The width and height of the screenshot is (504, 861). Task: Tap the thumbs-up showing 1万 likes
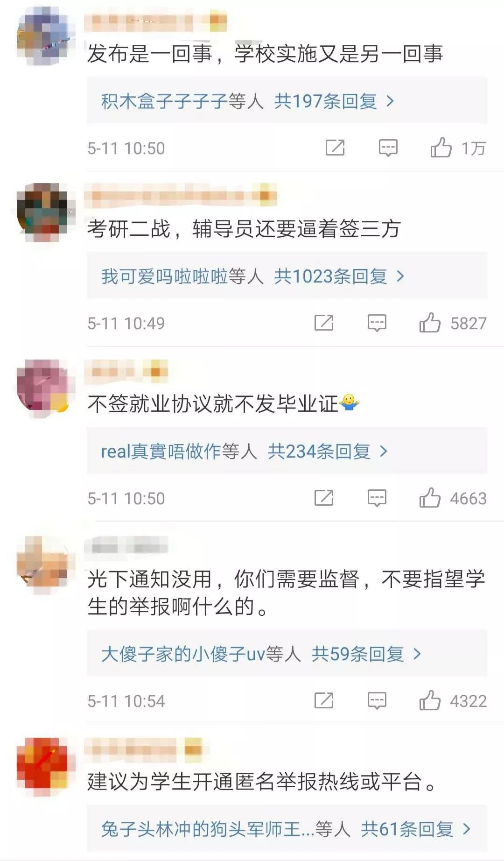point(441,148)
